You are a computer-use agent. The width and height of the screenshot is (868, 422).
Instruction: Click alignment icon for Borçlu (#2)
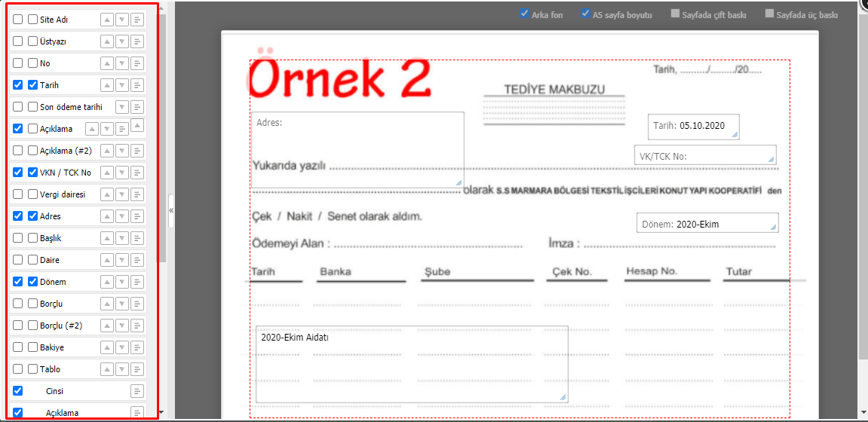point(137,326)
